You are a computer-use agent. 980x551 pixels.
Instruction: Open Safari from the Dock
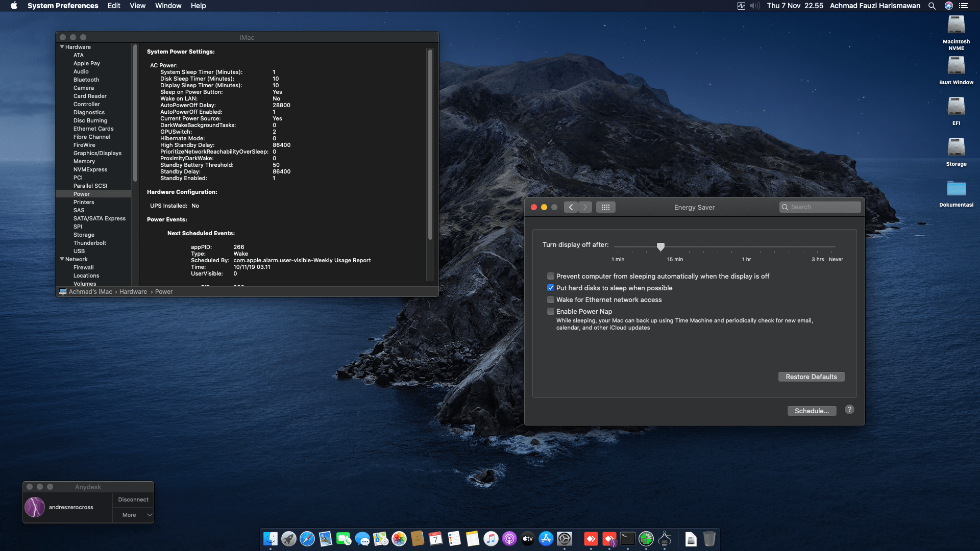coord(307,539)
